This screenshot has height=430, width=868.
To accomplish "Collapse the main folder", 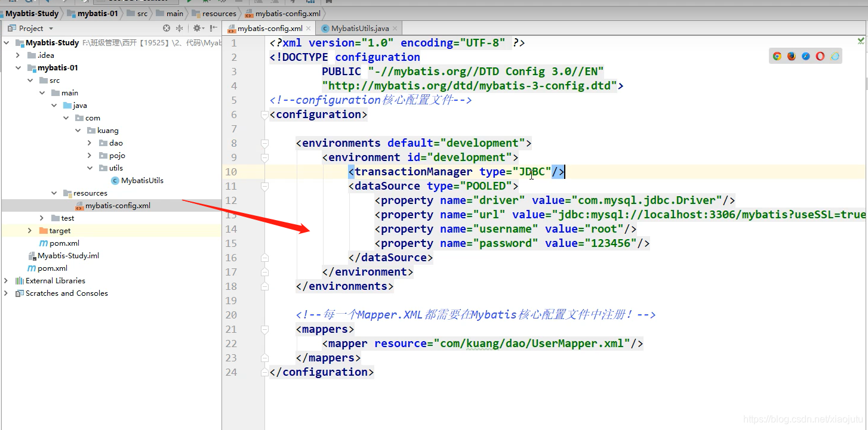I will (x=42, y=92).
